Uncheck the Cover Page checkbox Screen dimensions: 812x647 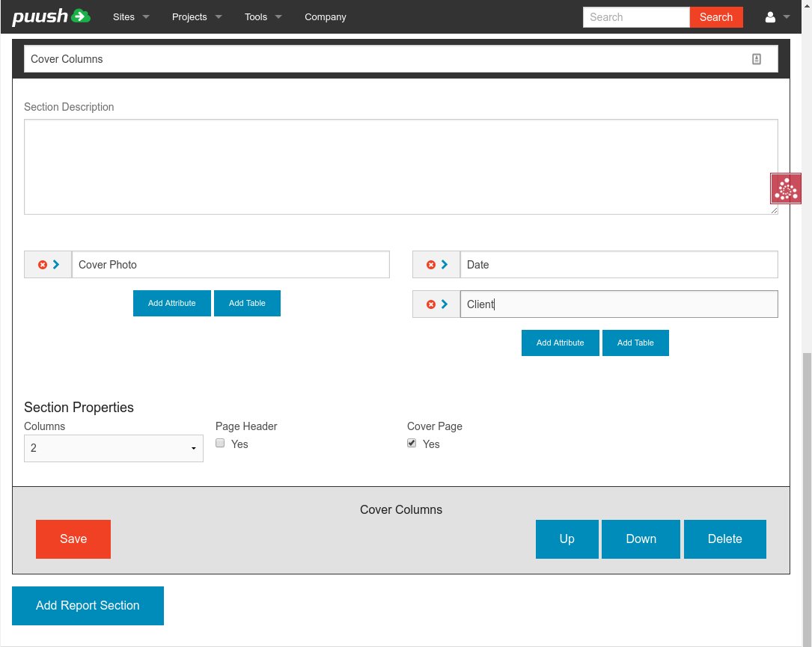coord(412,444)
